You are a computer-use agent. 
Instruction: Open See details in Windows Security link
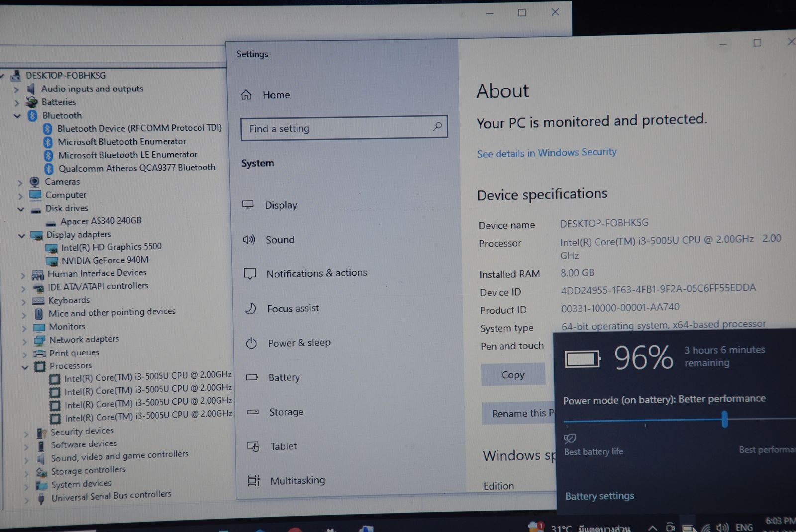point(547,153)
